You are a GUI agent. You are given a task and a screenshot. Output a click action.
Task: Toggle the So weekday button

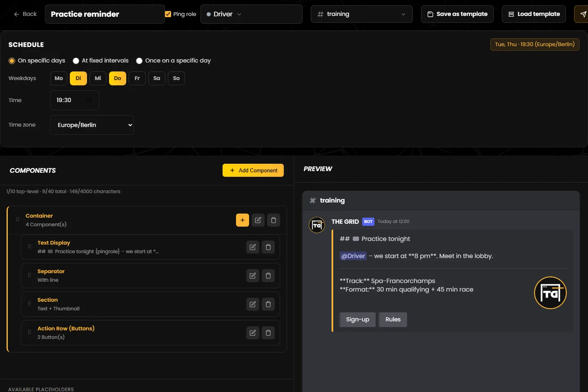[x=176, y=78]
